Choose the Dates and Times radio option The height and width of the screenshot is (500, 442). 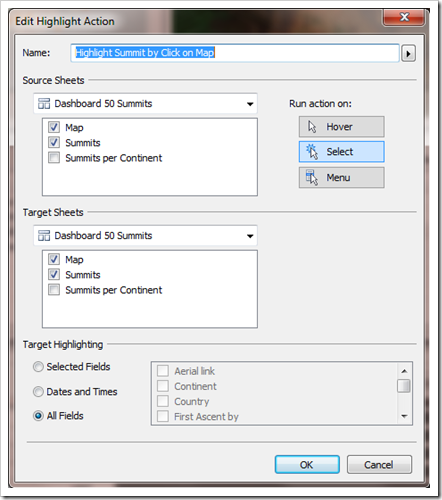38,392
